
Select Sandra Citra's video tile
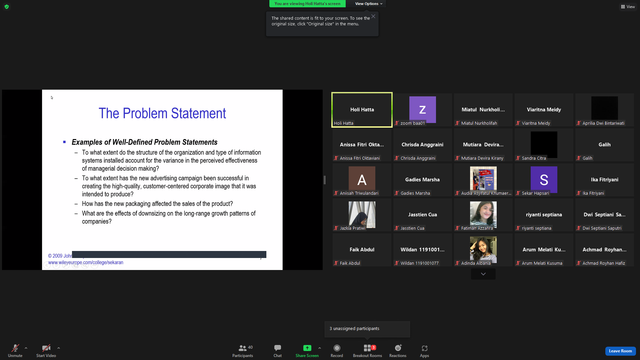544,145
